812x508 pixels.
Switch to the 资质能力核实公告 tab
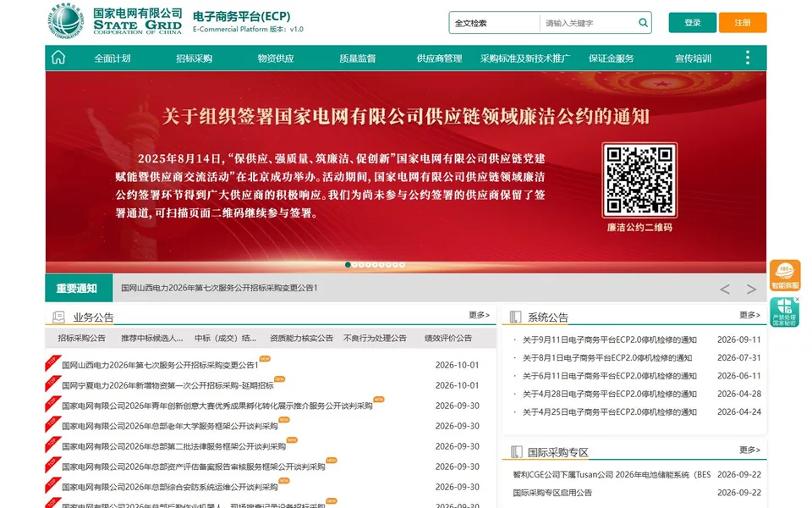click(301, 338)
